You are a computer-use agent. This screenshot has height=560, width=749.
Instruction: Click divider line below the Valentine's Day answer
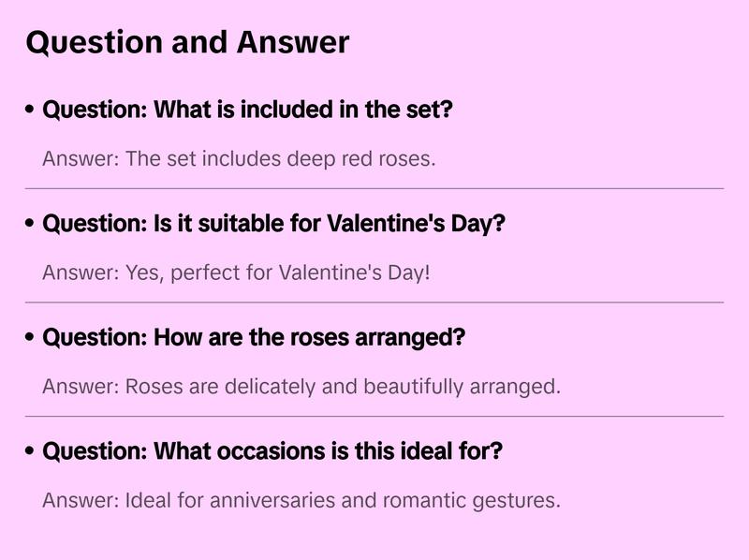(374, 302)
